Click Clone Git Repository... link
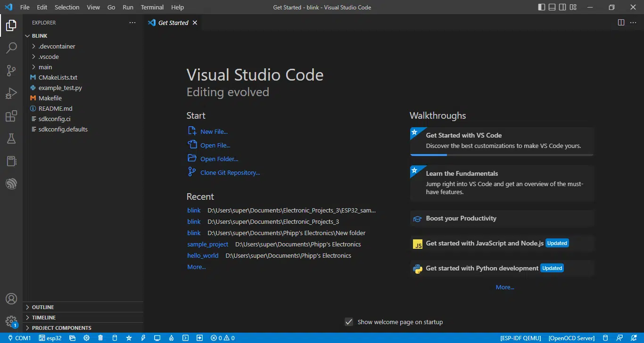This screenshot has height=343, width=644. pyautogui.click(x=230, y=173)
